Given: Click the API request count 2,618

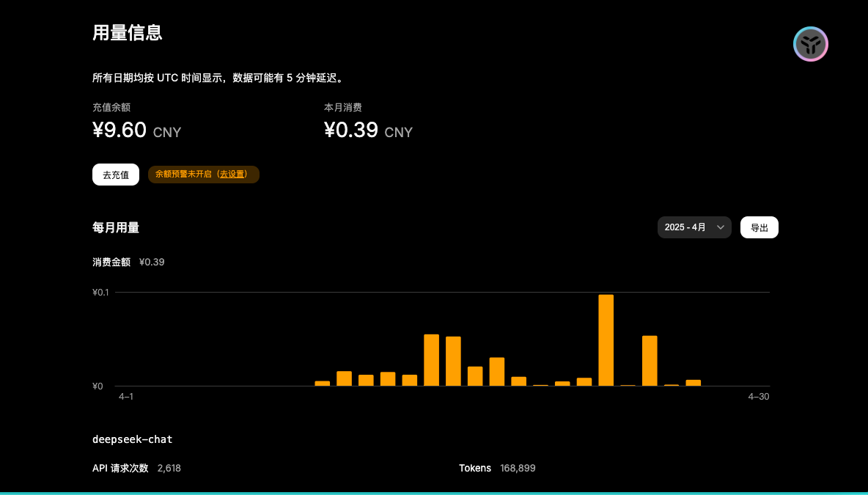Looking at the screenshot, I should tap(169, 468).
